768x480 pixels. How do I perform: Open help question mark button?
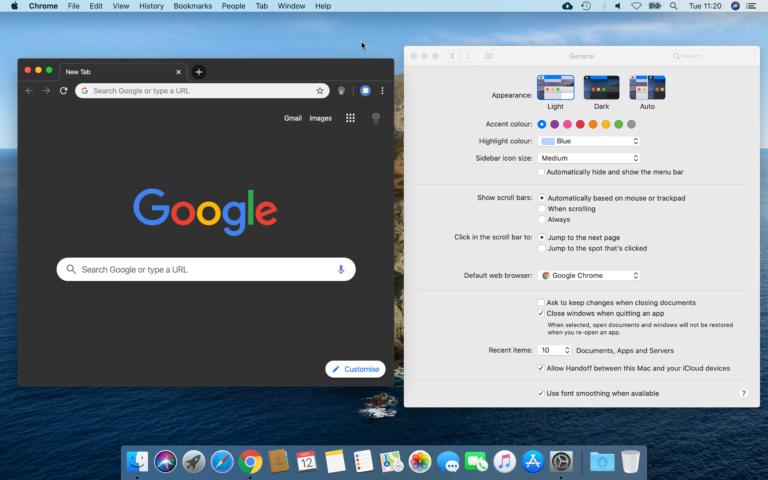click(743, 393)
